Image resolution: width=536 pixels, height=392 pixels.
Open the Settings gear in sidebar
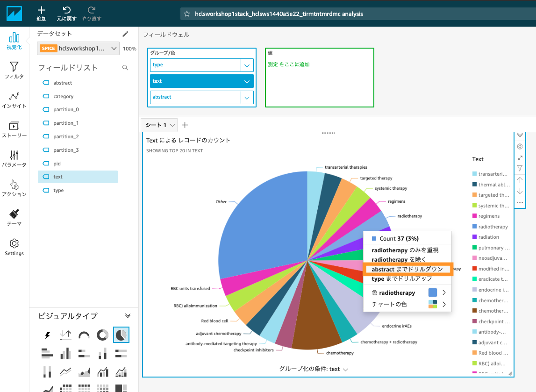[14, 248]
